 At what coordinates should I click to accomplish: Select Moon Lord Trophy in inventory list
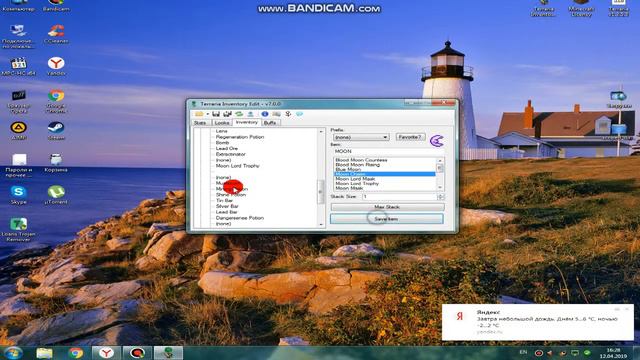tap(238, 166)
